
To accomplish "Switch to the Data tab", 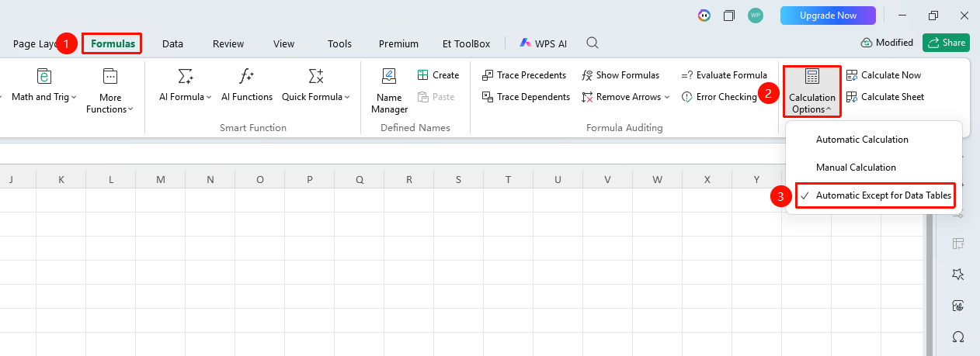I will click(172, 43).
